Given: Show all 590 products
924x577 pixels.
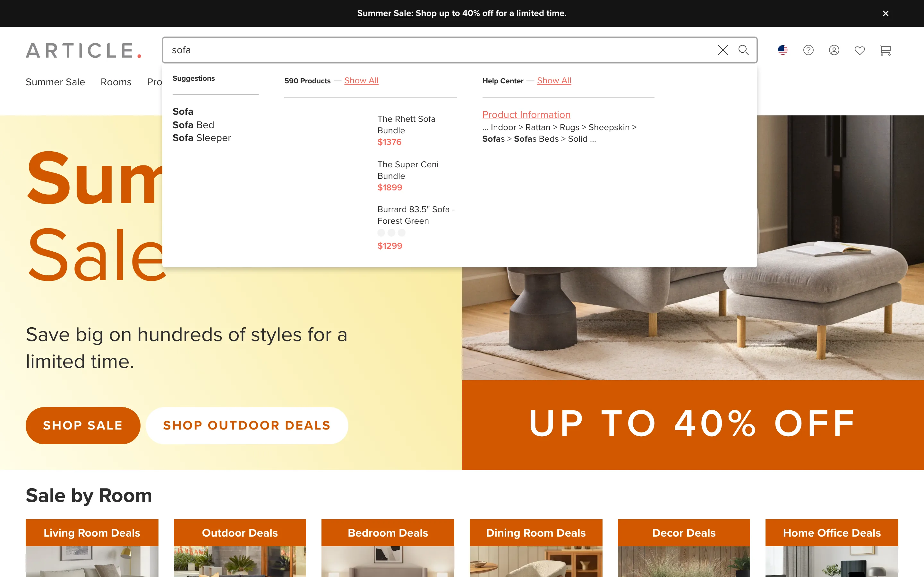Looking at the screenshot, I should 361,80.
